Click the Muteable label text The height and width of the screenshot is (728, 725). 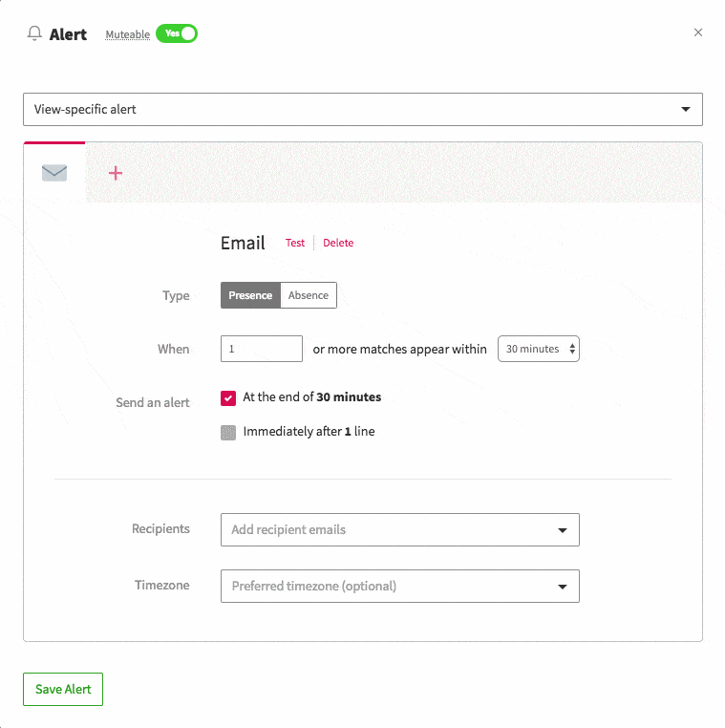point(128,34)
